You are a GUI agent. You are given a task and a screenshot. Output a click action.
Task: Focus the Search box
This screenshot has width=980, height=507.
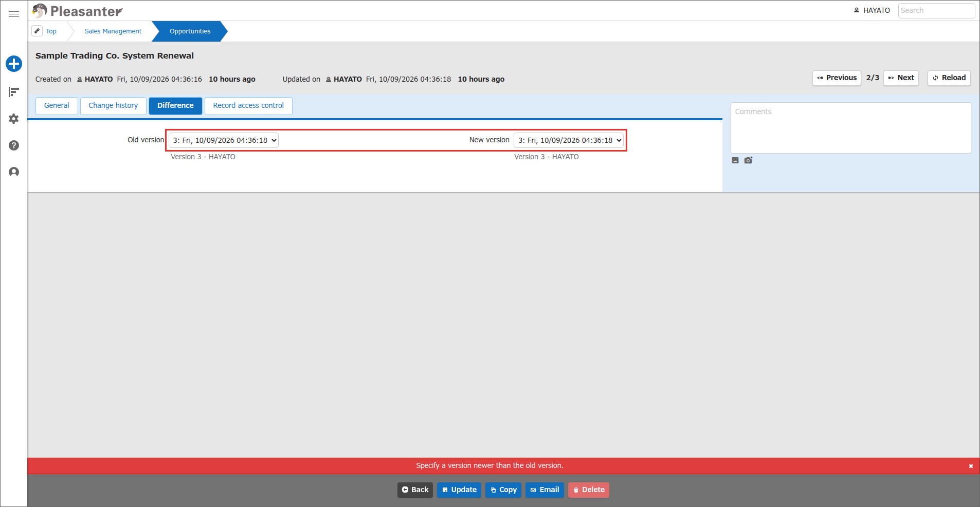coord(936,10)
